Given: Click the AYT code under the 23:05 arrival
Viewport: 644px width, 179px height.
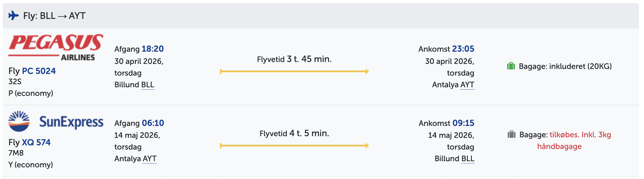Looking at the screenshot, I should click(x=467, y=84).
